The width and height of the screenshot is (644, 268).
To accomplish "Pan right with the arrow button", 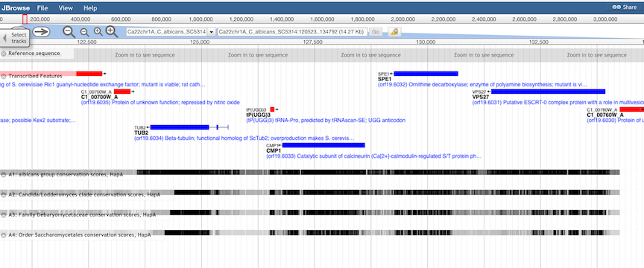I will [x=41, y=31].
